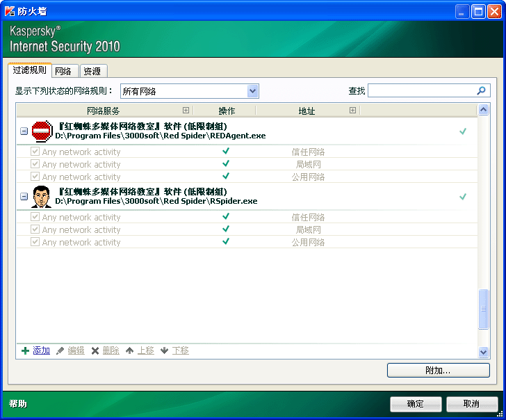Click the search magnifier icon

(481, 91)
